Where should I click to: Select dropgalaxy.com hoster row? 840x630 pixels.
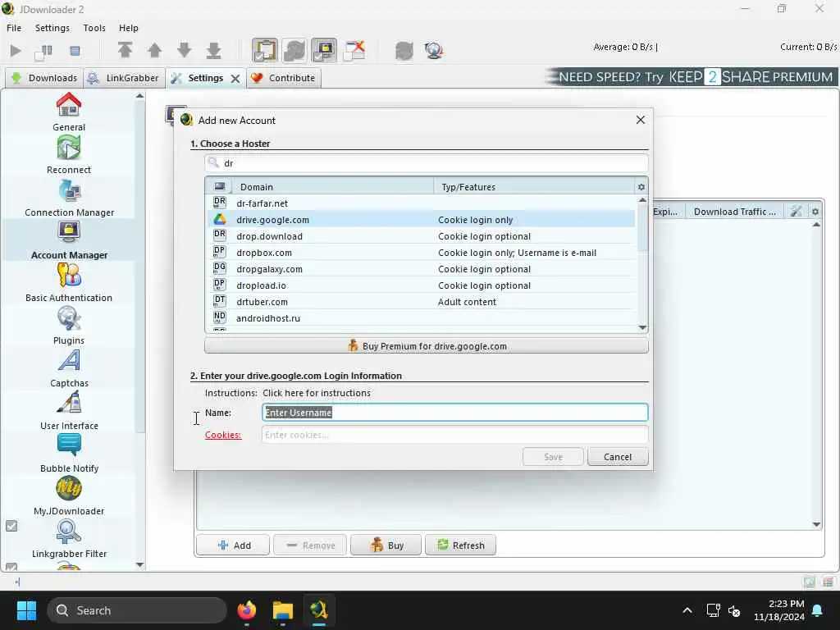point(421,269)
